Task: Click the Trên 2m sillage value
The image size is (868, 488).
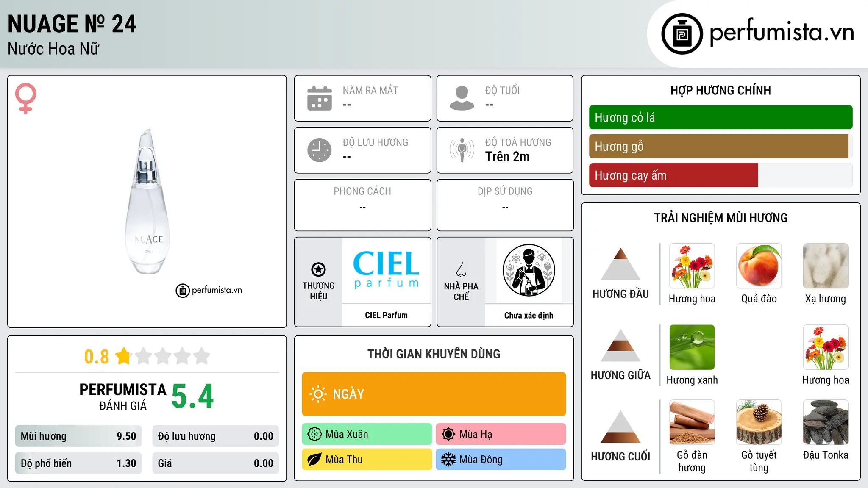Action: pos(507,157)
